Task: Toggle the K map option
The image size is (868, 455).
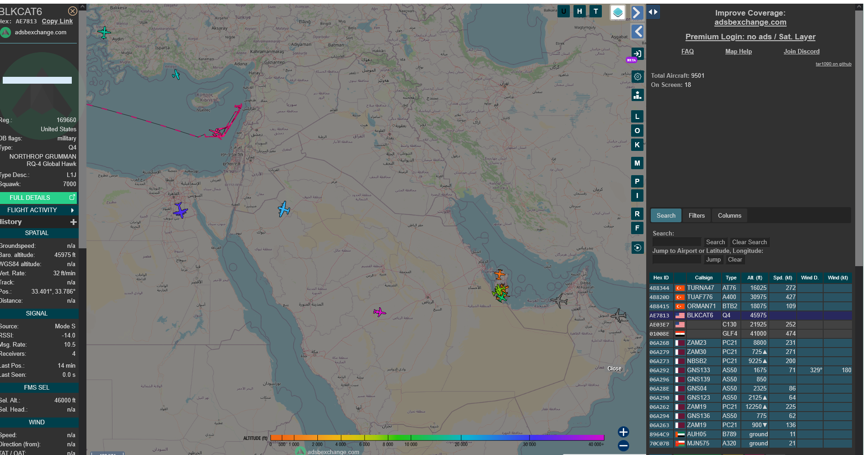Action: tap(637, 145)
